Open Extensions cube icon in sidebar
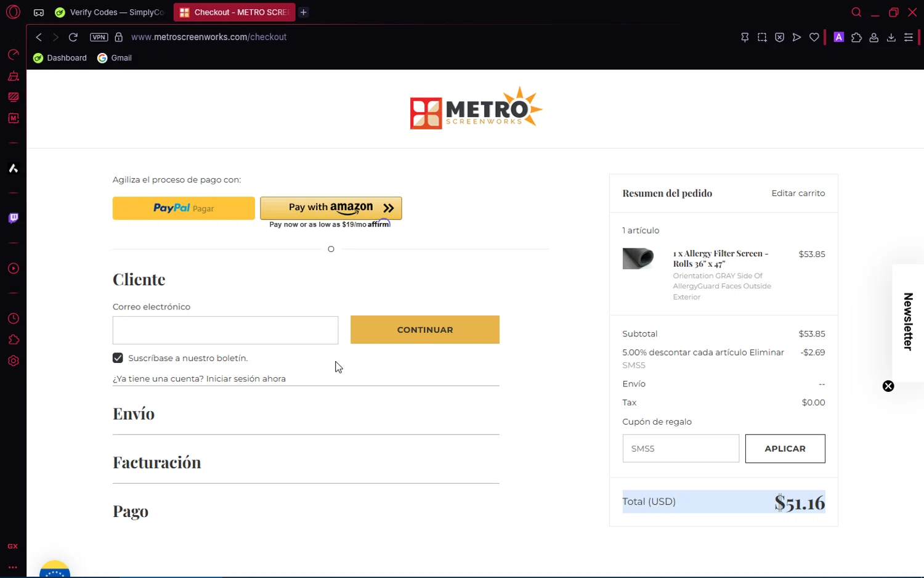The width and height of the screenshot is (924, 578). (13, 340)
